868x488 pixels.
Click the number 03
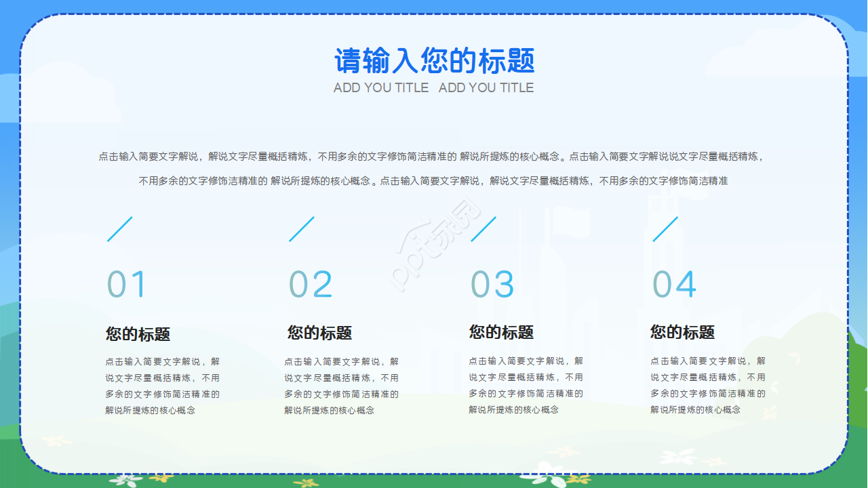point(492,285)
